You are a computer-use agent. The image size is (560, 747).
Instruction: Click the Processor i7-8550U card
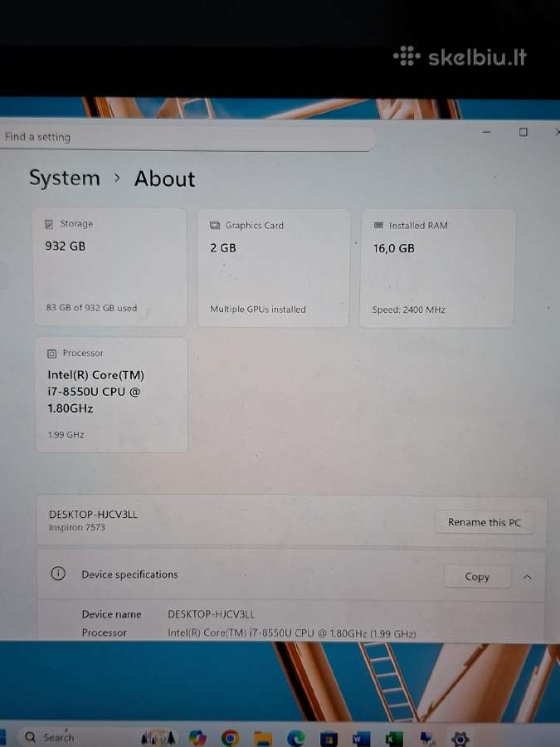click(111, 395)
